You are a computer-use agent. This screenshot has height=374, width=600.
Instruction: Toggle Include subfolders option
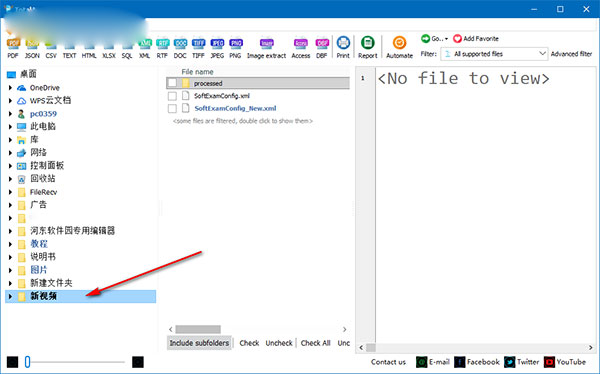[x=199, y=343]
